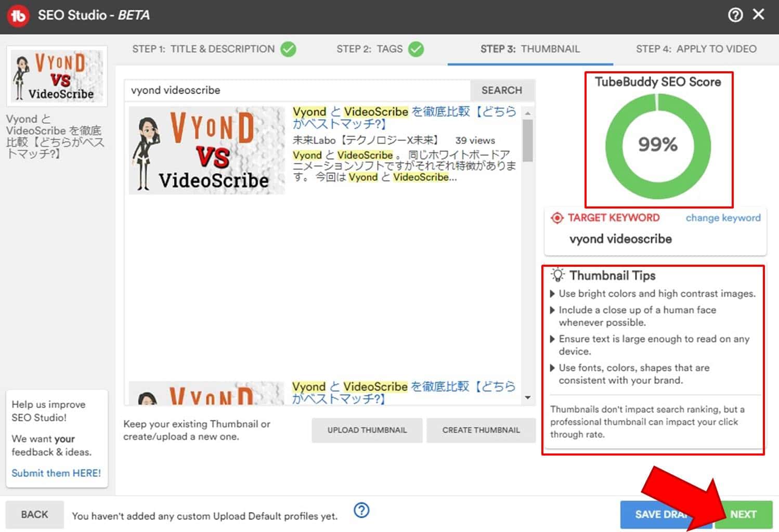
Task: Click the SAVE DRAFT button
Action: pyautogui.click(x=666, y=514)
